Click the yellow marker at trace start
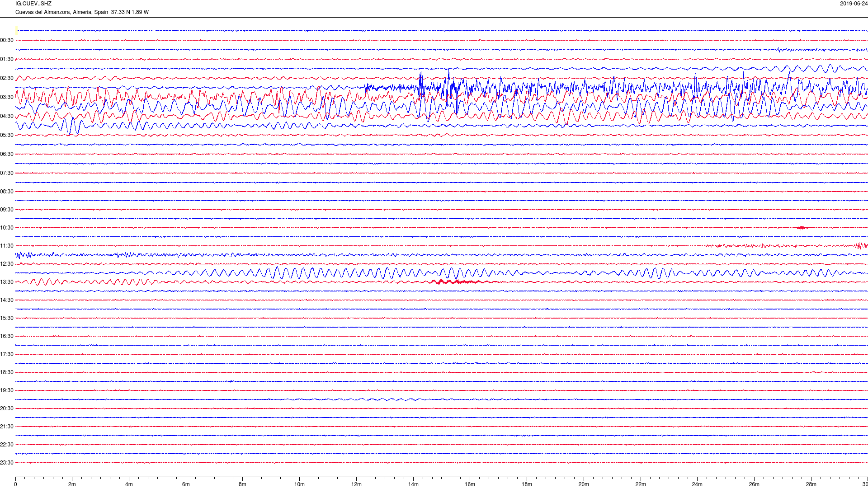 17,31
